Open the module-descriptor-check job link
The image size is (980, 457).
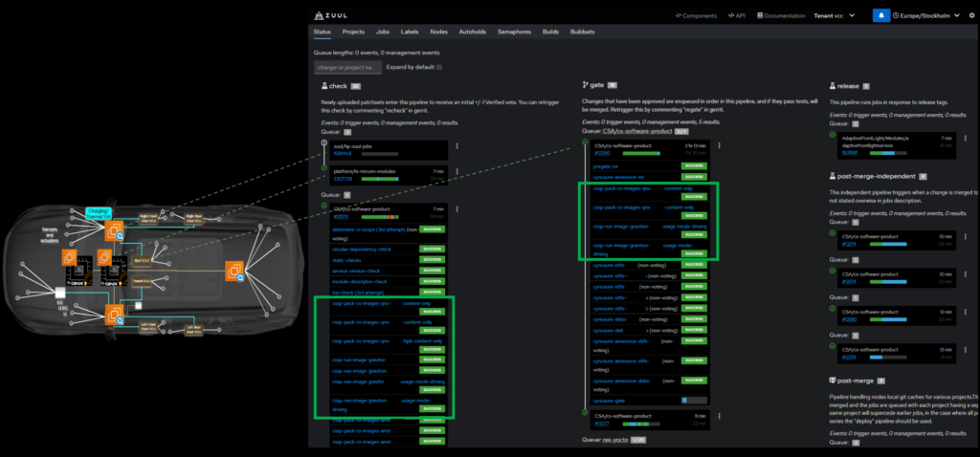click(x=360, y=282)
